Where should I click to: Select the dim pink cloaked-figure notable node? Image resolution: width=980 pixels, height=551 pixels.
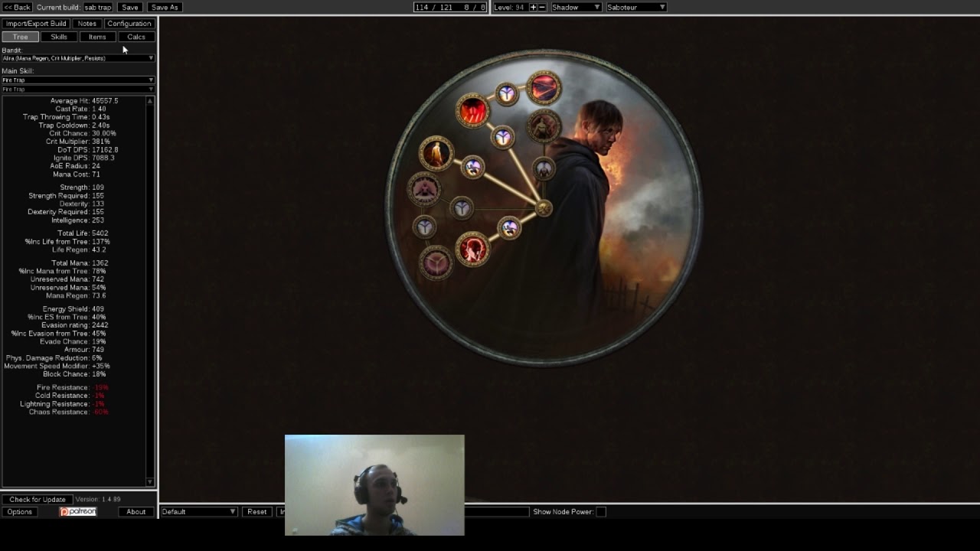[424, 189]
